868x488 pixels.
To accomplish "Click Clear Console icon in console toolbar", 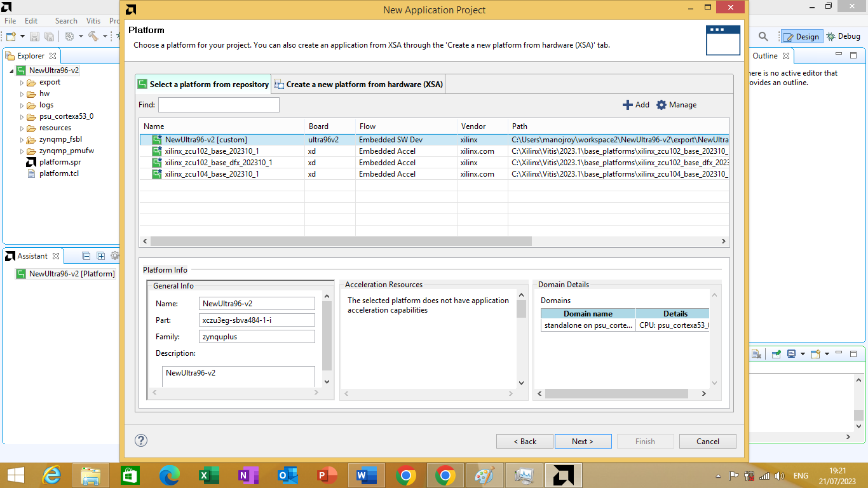I will pos(756,354).
